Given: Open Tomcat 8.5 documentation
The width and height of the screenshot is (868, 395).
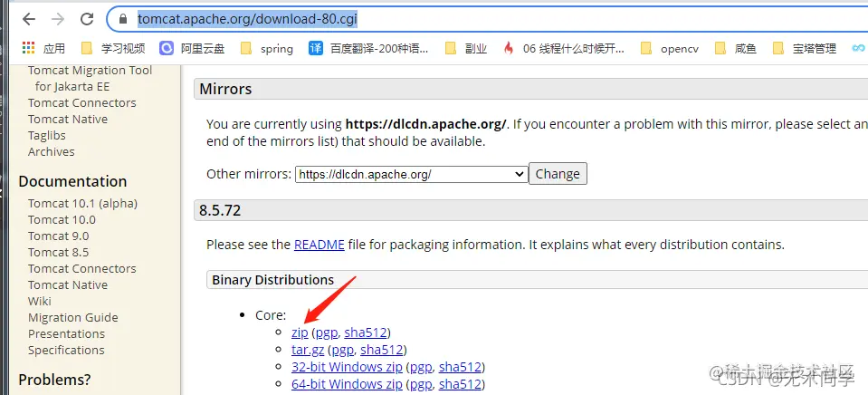Looking at the screenshot, I should [x=58, y=253].
